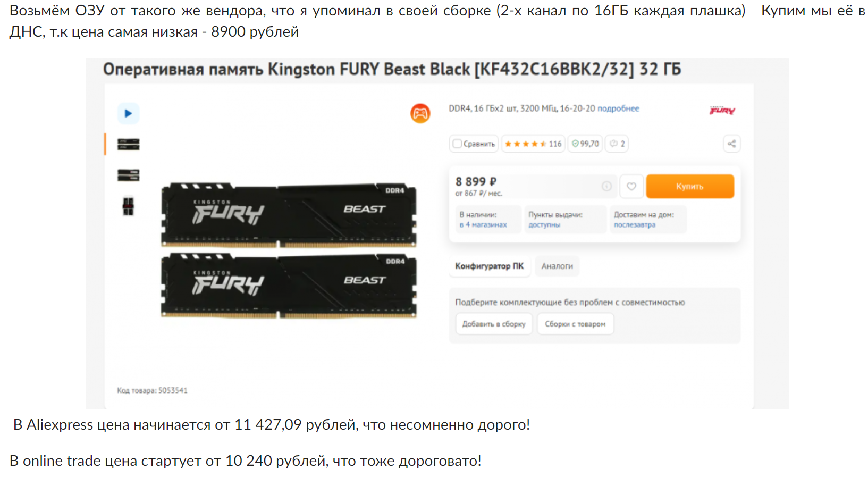Image resolution: width=868 pixels, height=477 pixels.
Task: Open the в 4 магазинах availability link
Action: point(483,225)
